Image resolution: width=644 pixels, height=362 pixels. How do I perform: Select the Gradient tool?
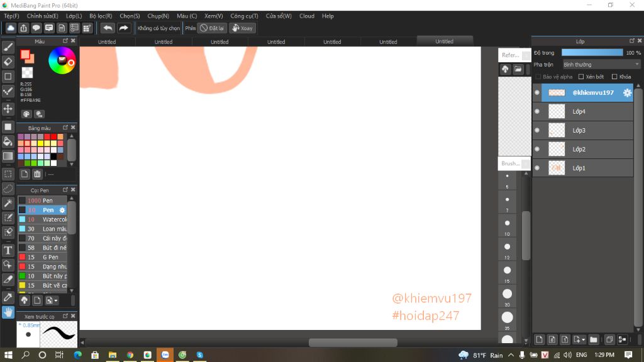8,156
